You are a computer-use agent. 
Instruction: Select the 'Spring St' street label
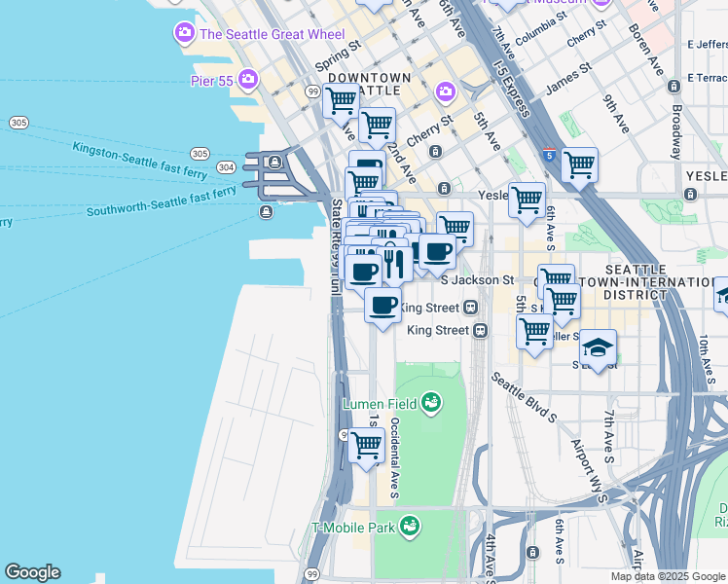[x=339, y=55]
